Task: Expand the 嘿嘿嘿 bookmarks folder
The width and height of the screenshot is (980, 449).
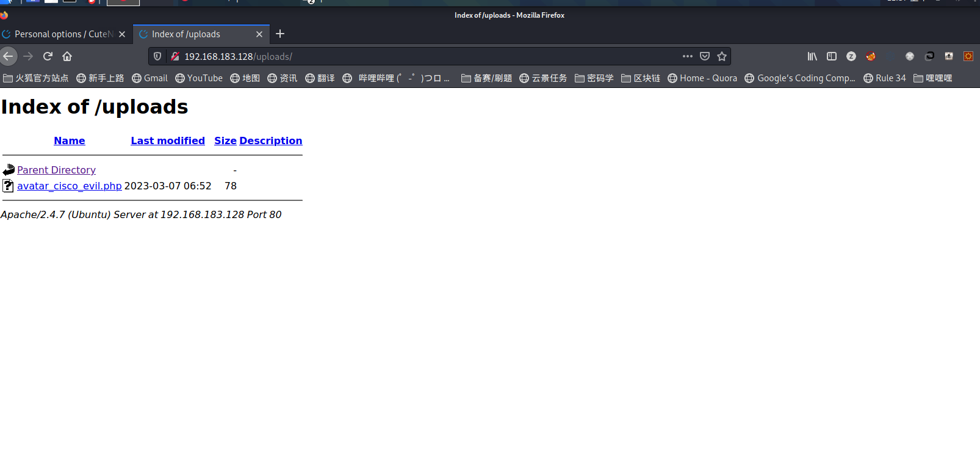Action: click(x=933, y=78)
